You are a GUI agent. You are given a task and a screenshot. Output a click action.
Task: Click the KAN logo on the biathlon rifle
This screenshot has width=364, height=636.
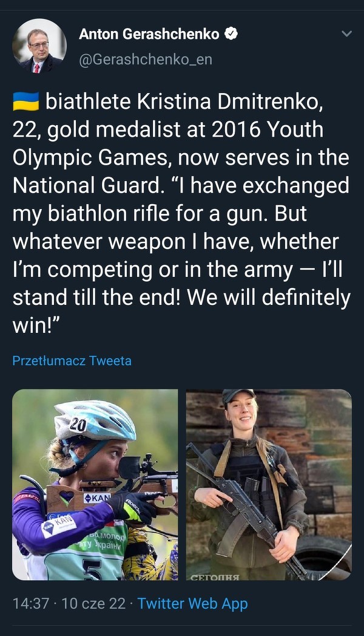coord(97,498)
